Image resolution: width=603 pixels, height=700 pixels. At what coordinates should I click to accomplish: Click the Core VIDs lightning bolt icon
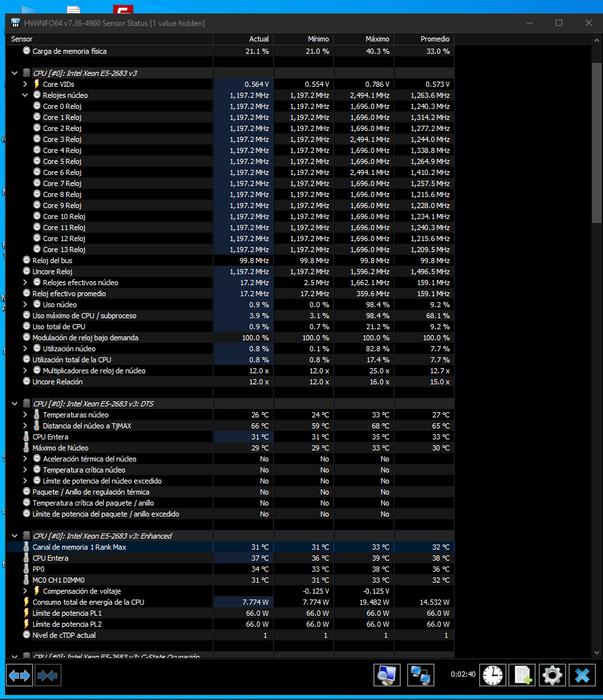[37, 84]
